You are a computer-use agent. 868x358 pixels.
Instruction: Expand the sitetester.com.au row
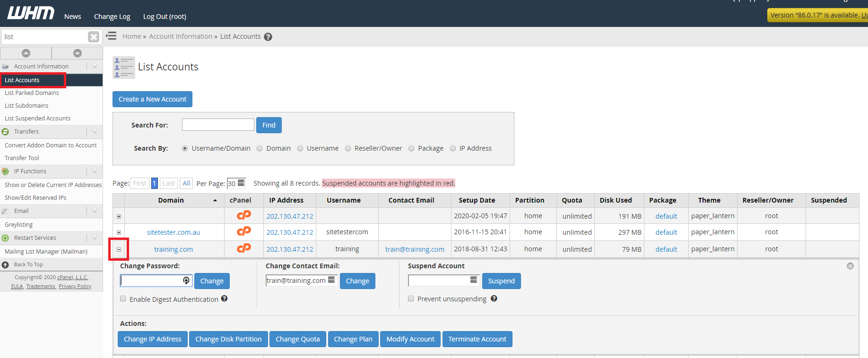[x=119, y=232]
